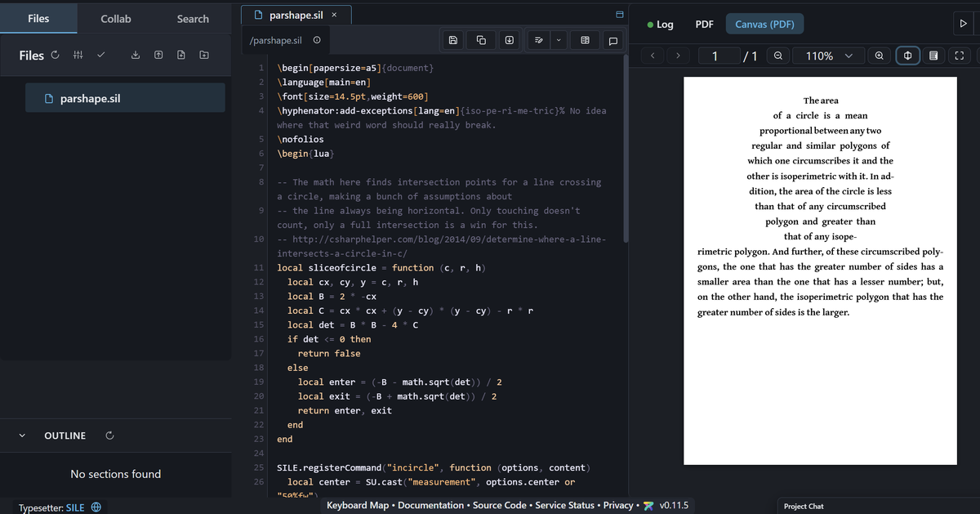Screen dimensions: 980x514
Task: Enter fullscreen preview mode
Action: [x=960, y=56]
